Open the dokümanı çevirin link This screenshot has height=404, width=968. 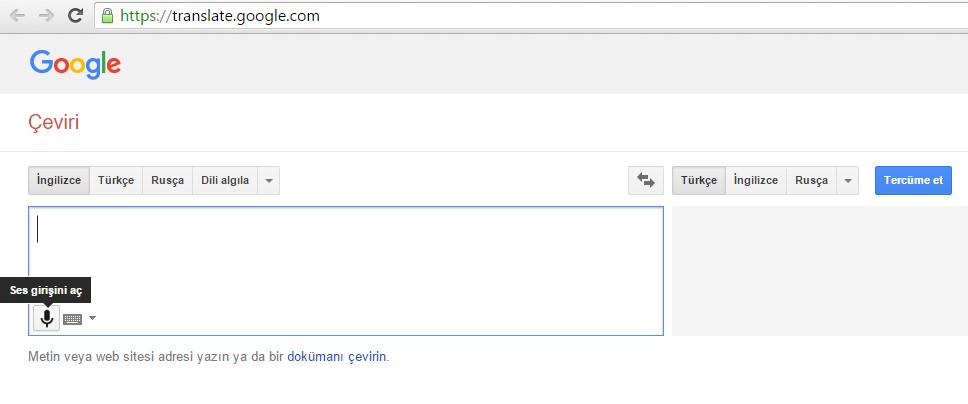pyautogui.click(x=336, y=356)
